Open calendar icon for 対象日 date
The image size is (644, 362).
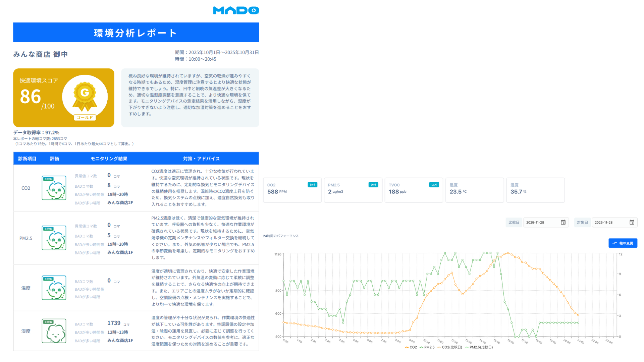(632, 223)
